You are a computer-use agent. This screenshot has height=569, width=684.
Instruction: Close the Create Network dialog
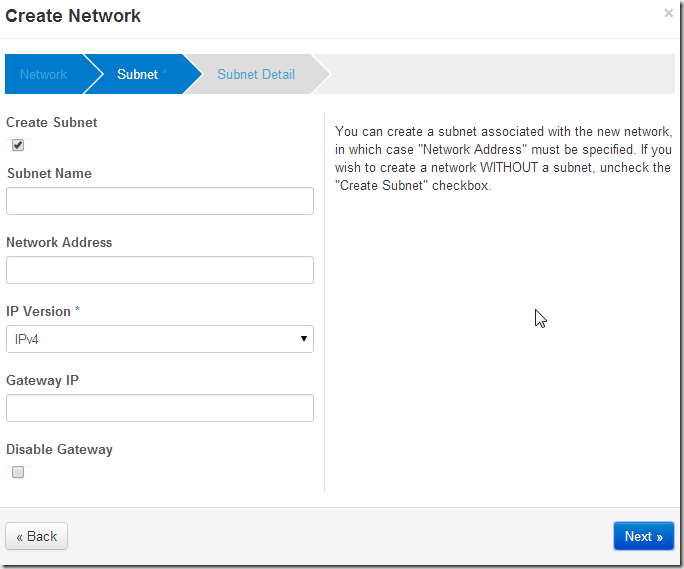click(668, 14)
